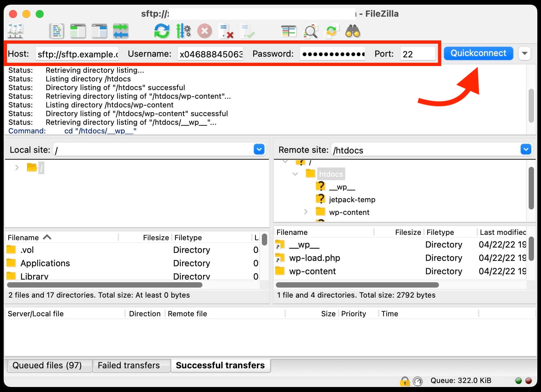Collapse the htdocs remote tree node
Viewport: 541px width, 392px height.
295,174
